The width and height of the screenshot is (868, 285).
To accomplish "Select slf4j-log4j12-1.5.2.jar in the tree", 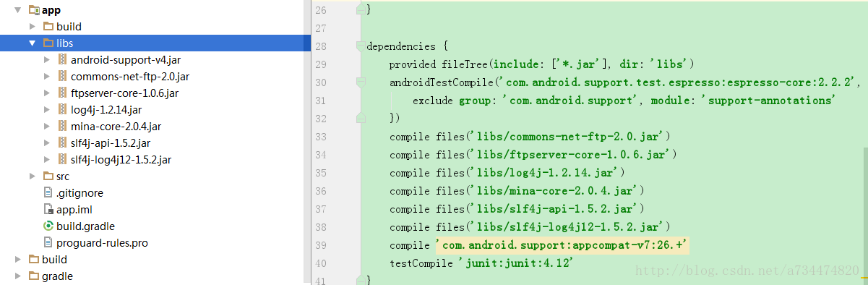I will (x=121, y=160).
